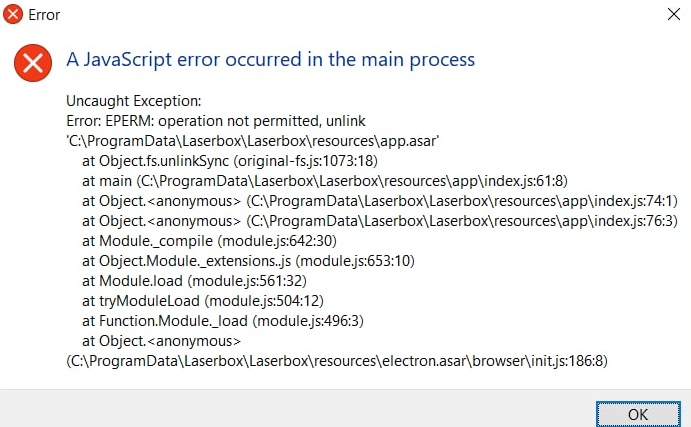
Task: Click the small red error icon in title bar
Action: pyautogui.click(x=13, y=14)
